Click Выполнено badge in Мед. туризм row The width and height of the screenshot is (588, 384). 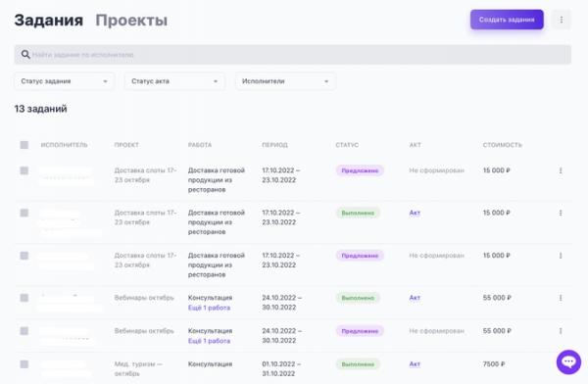tap(358, 364)
